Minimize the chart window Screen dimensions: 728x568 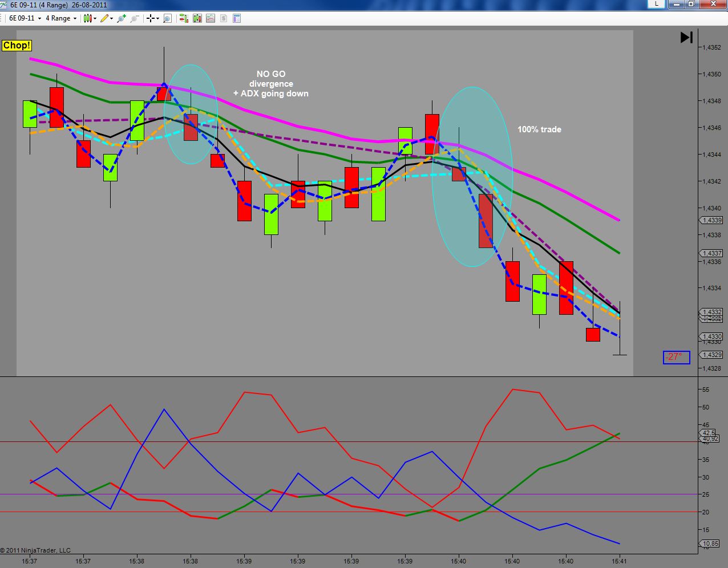point(677,3)
